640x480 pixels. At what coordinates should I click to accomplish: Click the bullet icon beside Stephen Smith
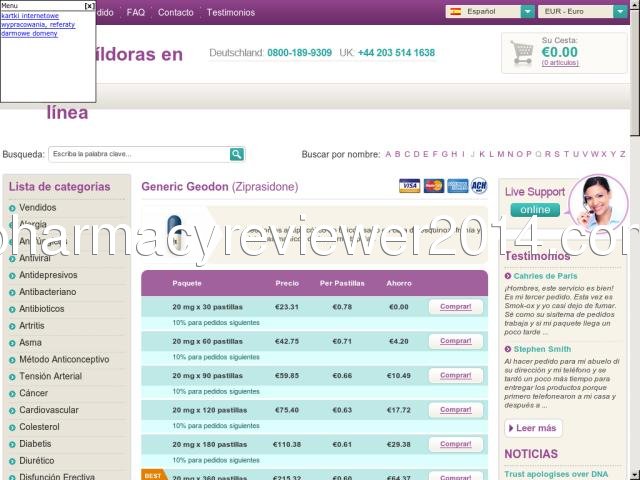508,349
